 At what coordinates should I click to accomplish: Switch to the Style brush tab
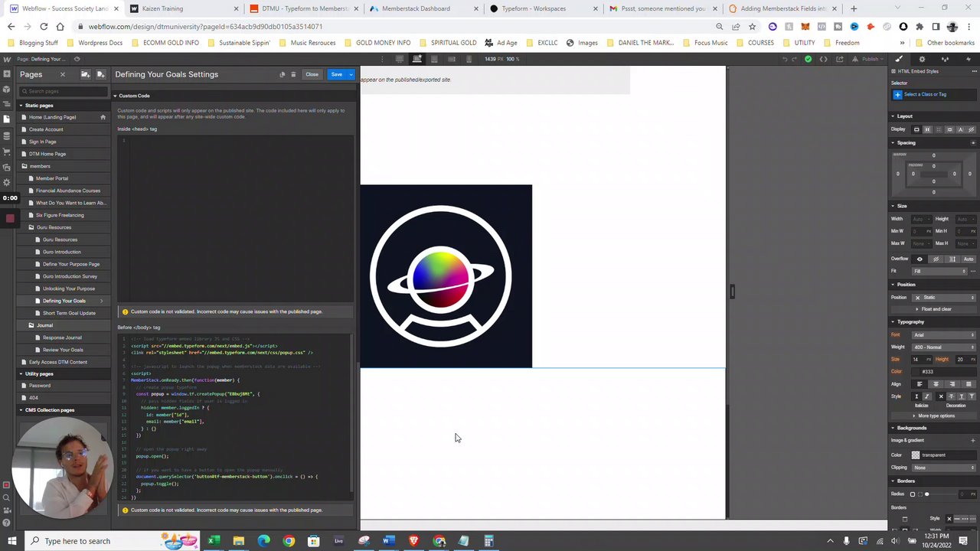pos(900,59)
